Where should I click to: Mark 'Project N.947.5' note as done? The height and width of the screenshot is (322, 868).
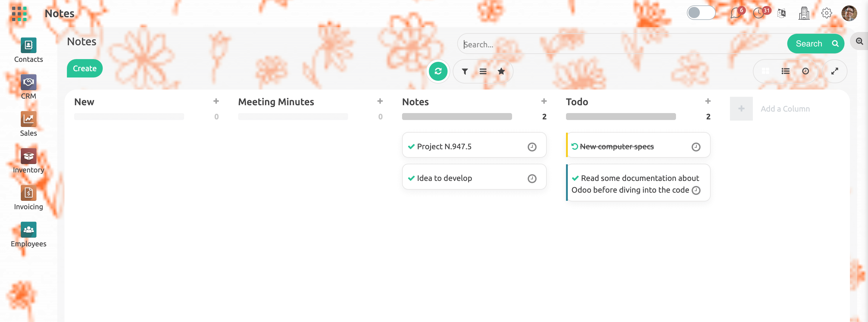411,147
